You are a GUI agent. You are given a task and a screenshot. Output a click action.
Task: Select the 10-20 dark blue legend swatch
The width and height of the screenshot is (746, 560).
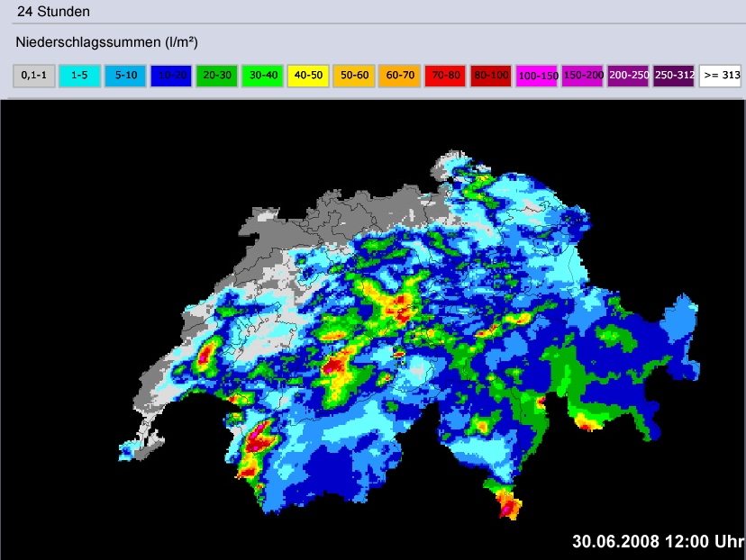tap(171, 76)
